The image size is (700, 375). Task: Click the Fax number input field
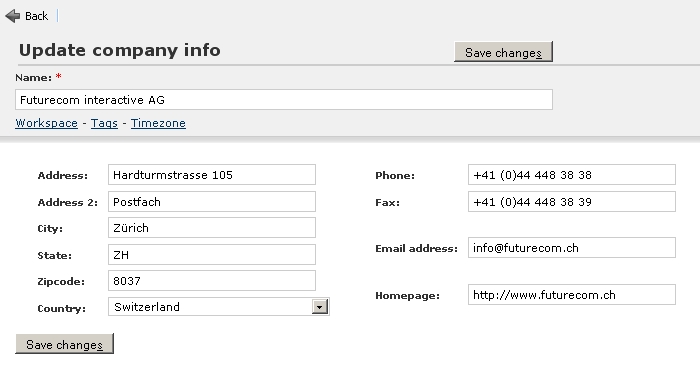(x=571, y=201)
